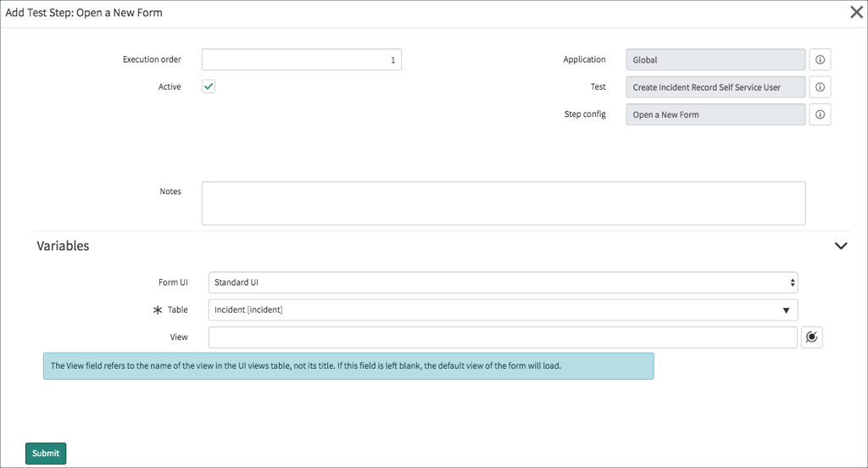The height and width of the screenshot is (468, 868).
Task: Close the Add Test Step dialog
Action: point(856,12)
